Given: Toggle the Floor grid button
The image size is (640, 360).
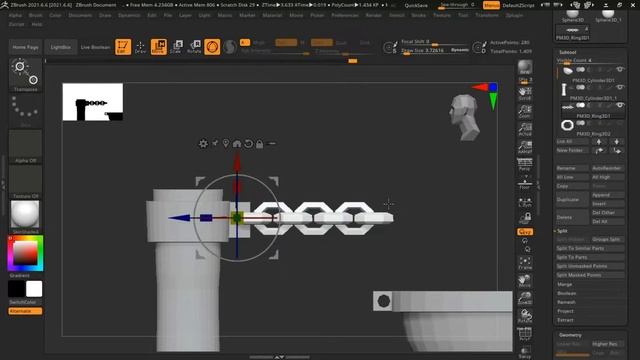Looking at the screenshot, I should coord(525,183).
